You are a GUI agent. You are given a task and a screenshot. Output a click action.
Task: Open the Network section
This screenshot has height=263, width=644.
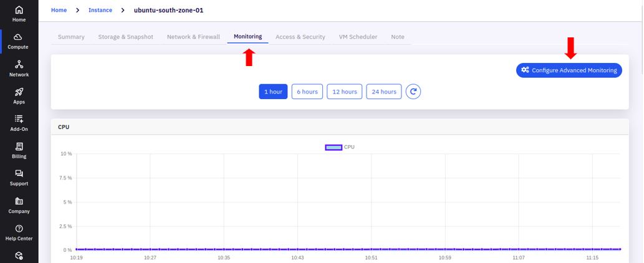tap(19, 69)
